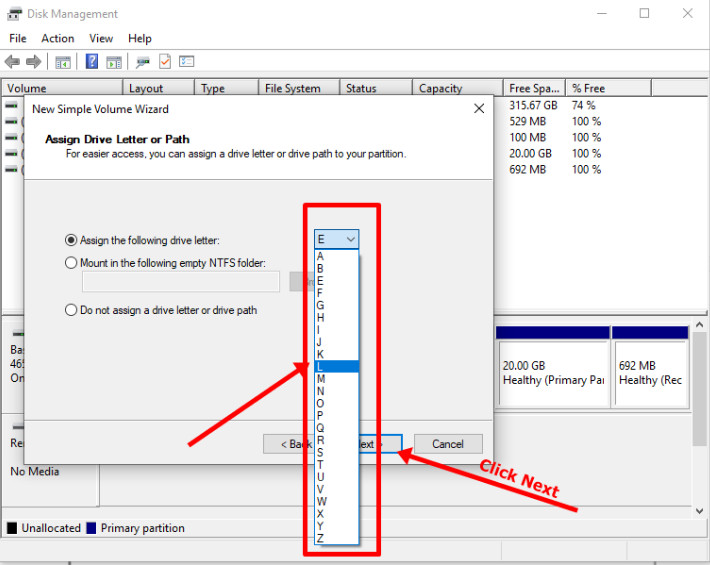Sort by the Status column header

tap(376, 88)
